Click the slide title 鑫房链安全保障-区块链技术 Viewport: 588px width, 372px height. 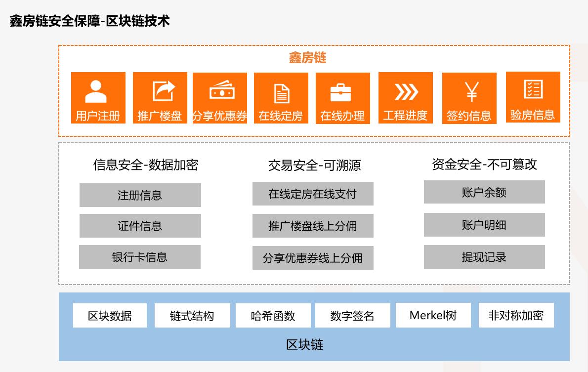pos(89,21)
